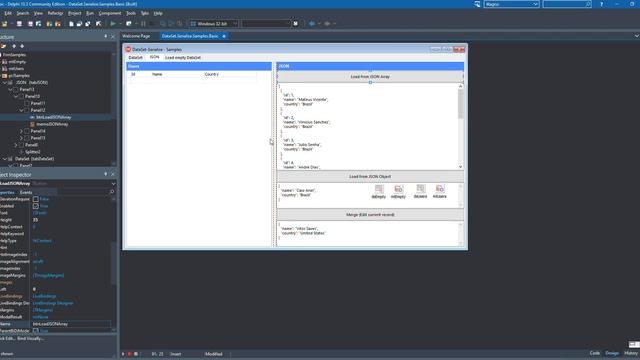
Task: Collapse the Panel10 tree node
Action: (x=16, y=96)
